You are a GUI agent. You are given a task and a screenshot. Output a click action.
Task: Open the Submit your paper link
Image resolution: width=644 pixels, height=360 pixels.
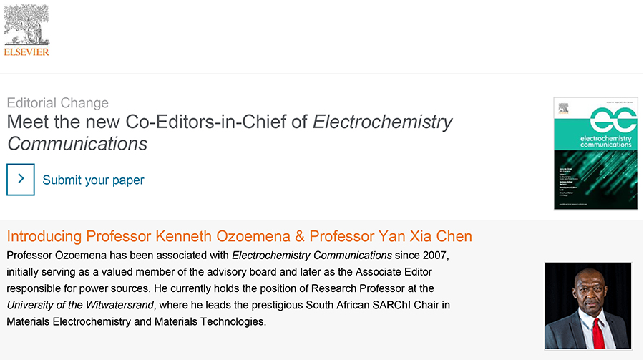click(93, 180)
